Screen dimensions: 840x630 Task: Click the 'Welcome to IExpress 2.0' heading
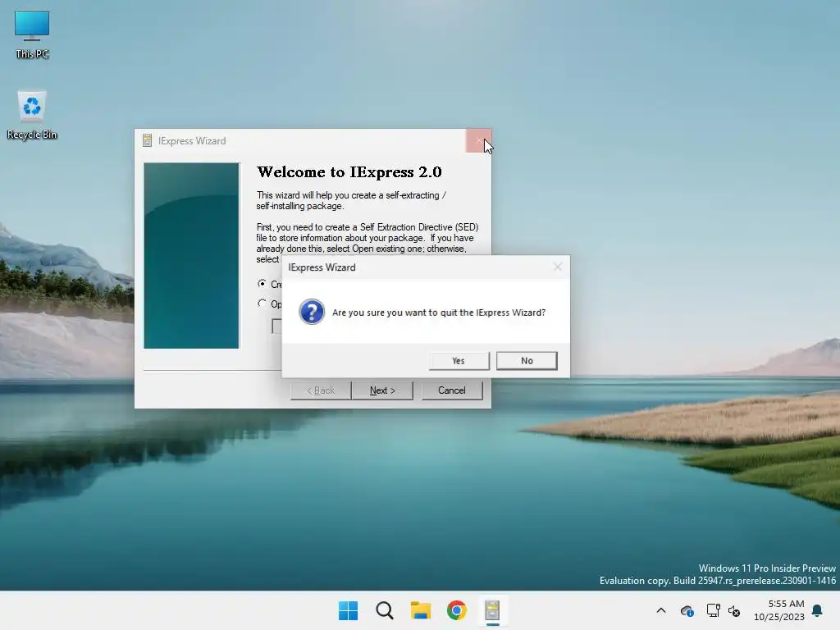click(x=349, y=172)
